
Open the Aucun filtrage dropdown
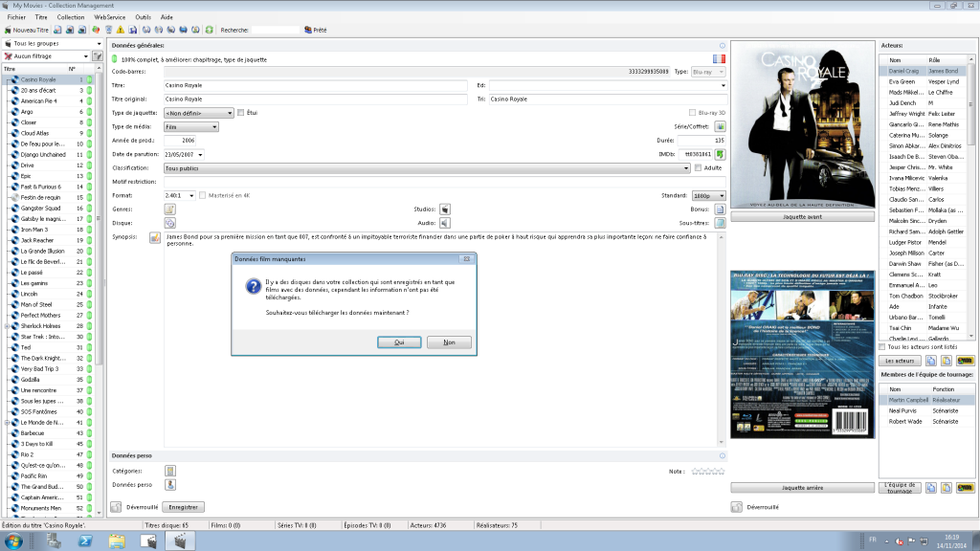pos(46,56)
